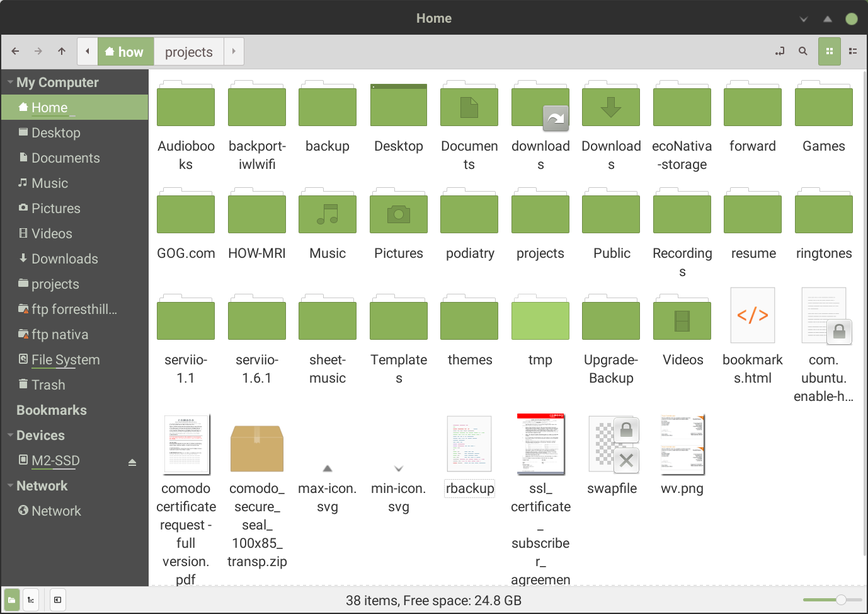Open Music in the sidebar

tap(74, 183)
